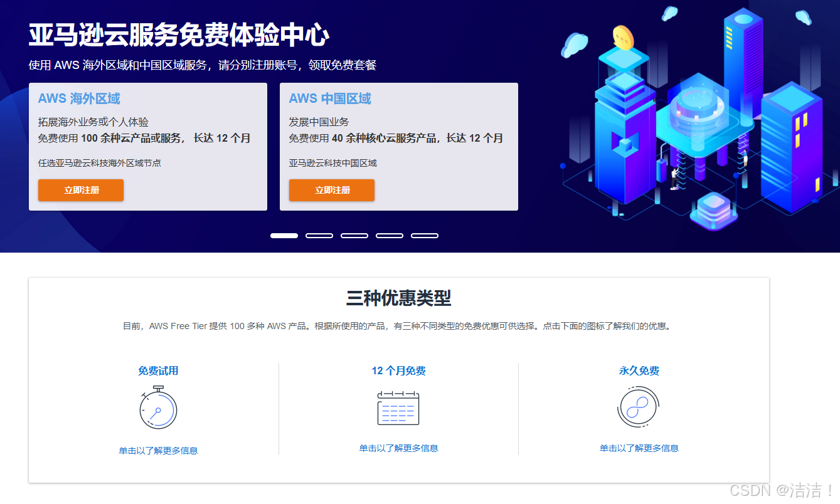Click 立即注册 in the AWS 中国区域 card
This screenshot has height=504, width=840.
(x=332, y=190)
